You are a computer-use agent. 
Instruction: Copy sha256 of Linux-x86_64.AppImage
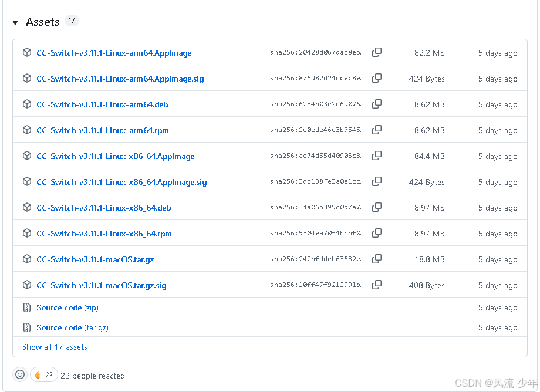click(377, 156)
